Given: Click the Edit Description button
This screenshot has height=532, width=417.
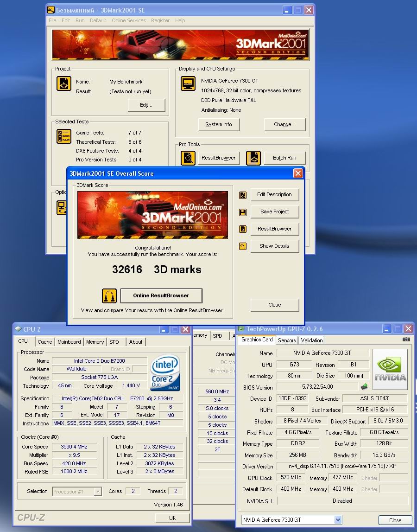Looking at the screenshot, I should click(275, 195).
